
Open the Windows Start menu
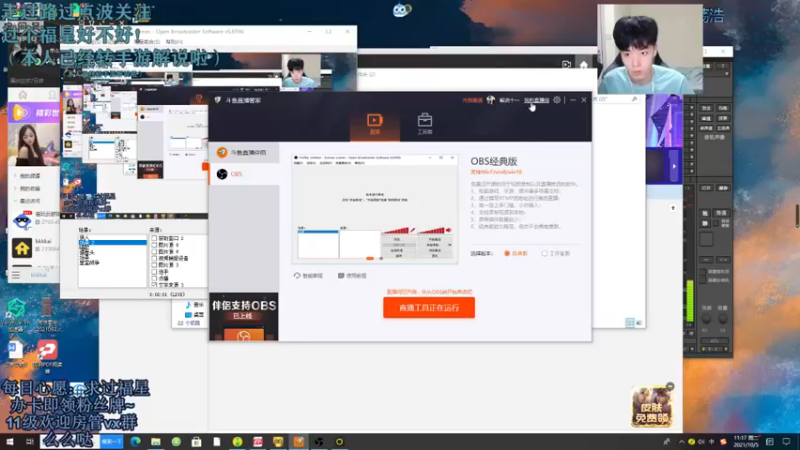click(x=10, y=442)
